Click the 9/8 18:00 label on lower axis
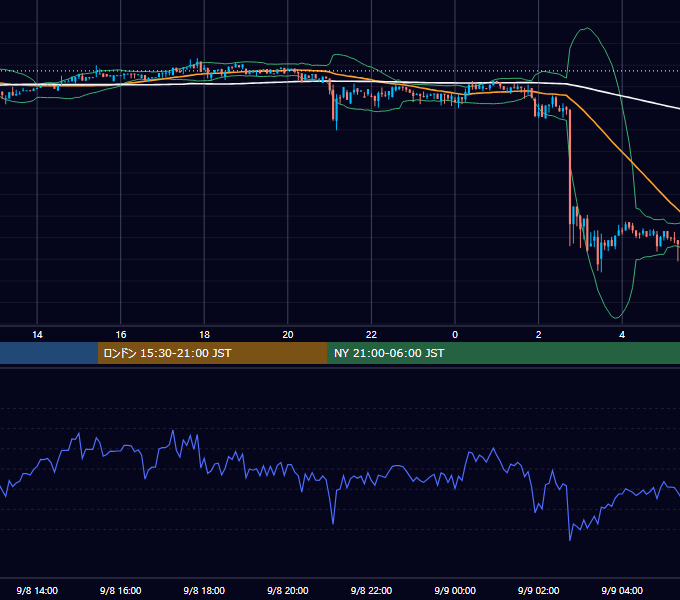Screen dimensions: 680x600 pos(204,590)
